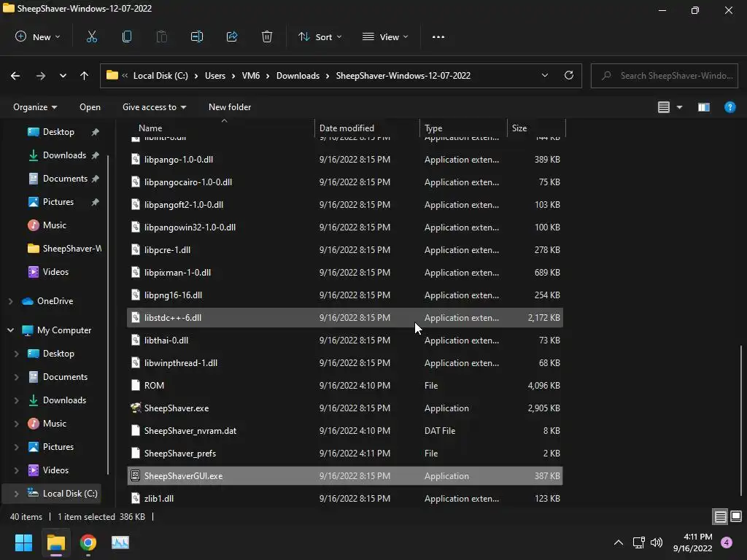Image resolution: width=747 pixels, height=560 pixels.
Task: Refresh the current folder
Action: (569, 75)
